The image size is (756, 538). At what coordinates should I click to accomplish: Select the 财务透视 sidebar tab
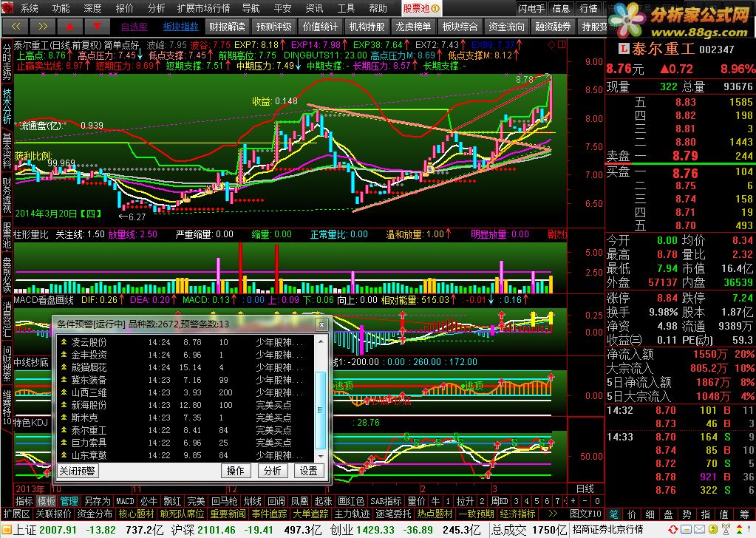(x=7, y=195)
